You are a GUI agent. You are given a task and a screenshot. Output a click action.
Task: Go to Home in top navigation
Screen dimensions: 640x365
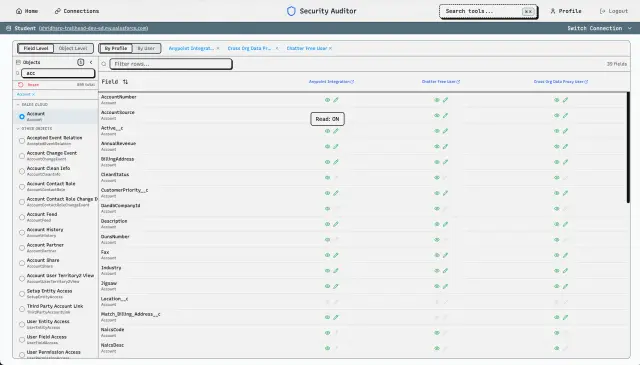pyautogui.click(x=27, y=11)
